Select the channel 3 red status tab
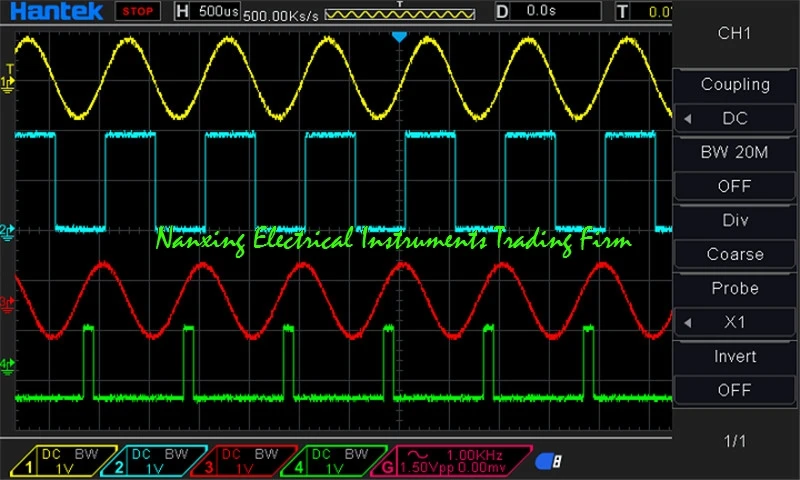Screen dimensions: 800x480 click(244, 461)
